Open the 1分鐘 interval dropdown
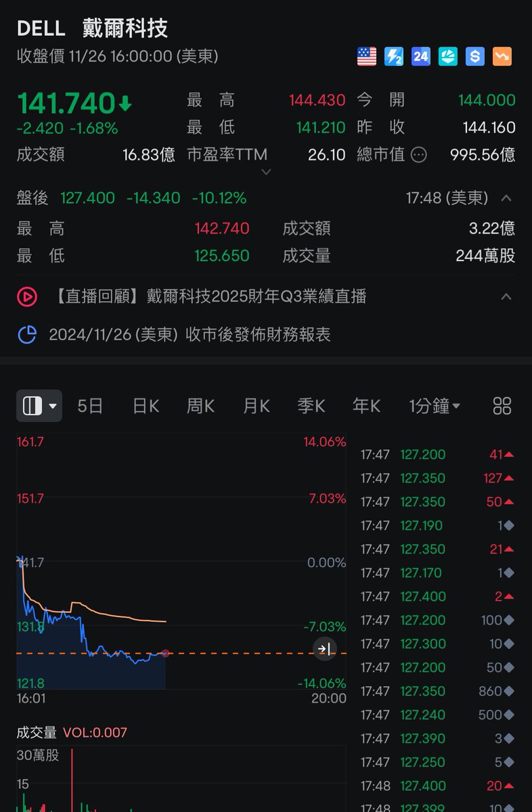This screenshot has width=532, height=812. 435,406
